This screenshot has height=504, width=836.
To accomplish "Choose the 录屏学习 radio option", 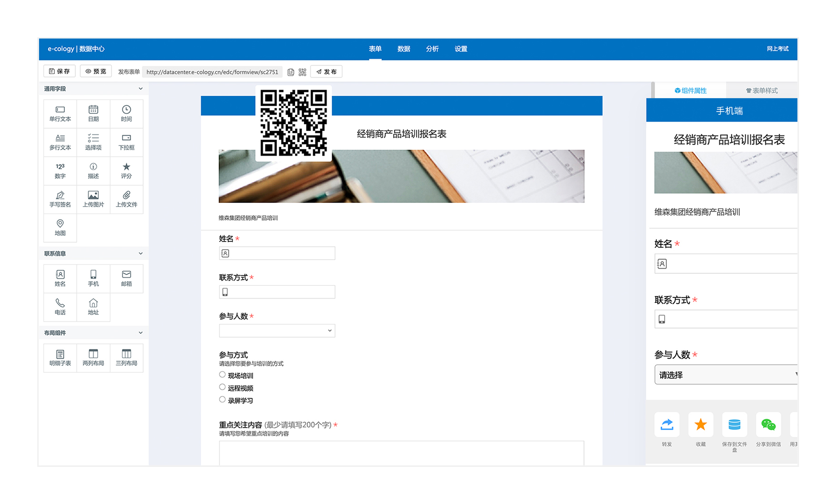I will coord(223,400).
